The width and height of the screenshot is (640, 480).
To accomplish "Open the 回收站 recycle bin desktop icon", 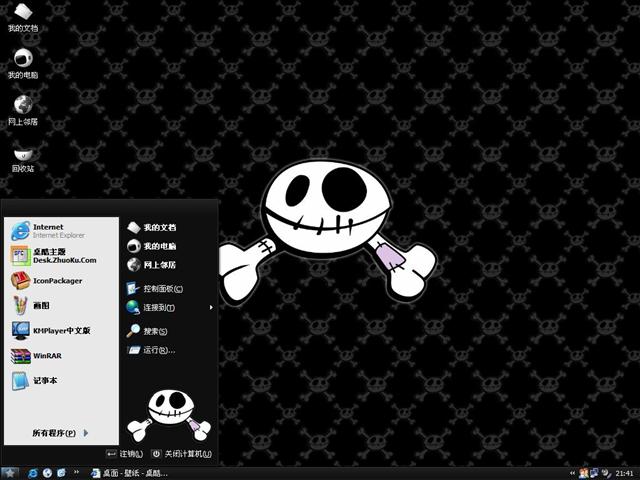I will tap(22, 157).
